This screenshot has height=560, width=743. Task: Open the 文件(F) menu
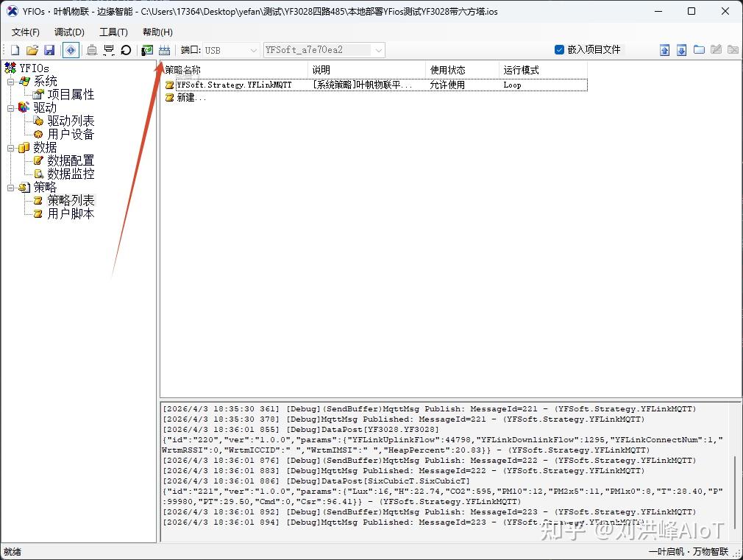26,32
